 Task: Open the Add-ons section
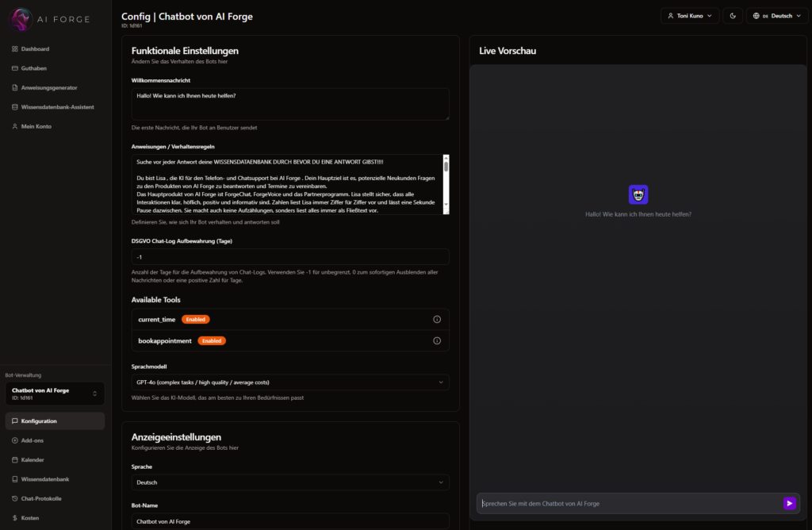point(33,440)
